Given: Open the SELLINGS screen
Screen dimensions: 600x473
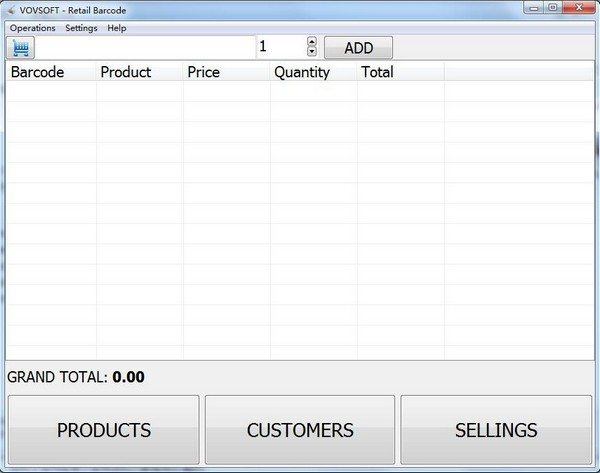Looking at the screenshot, I should 496,430.
